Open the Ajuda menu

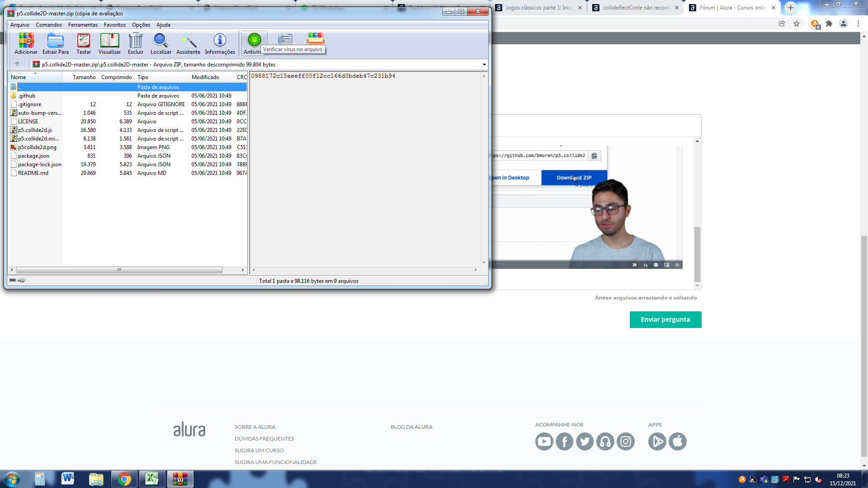click(x=163, y=25)
